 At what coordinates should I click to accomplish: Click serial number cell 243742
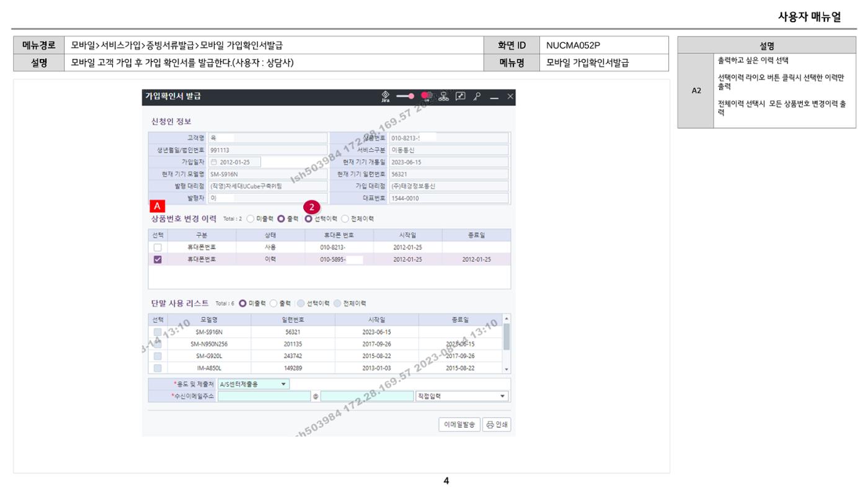point(293,356)
